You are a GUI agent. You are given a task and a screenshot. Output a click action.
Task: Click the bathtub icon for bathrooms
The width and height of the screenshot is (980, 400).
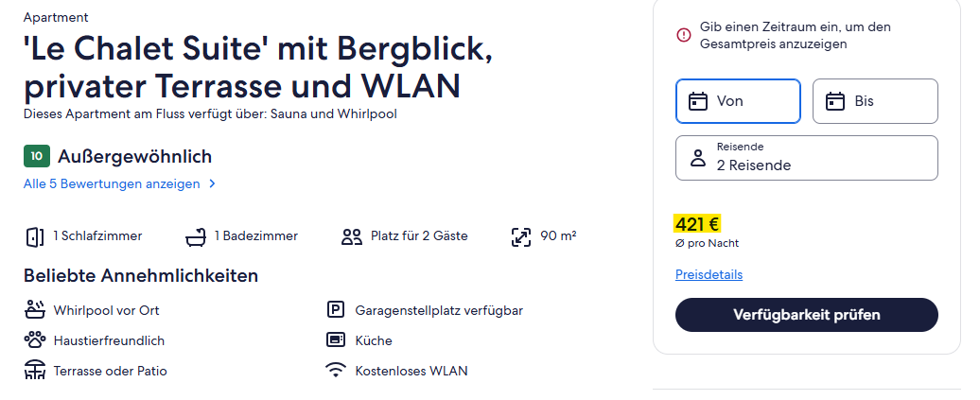(x=196, y=236)
